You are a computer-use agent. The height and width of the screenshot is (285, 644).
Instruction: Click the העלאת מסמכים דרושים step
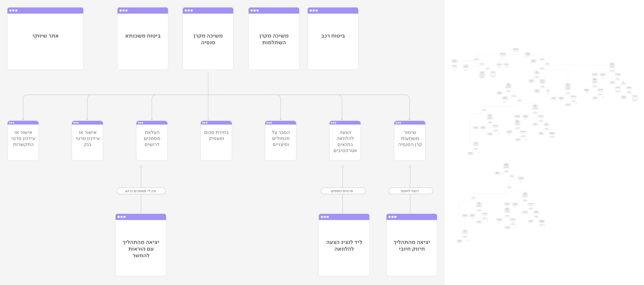point(152,141)
